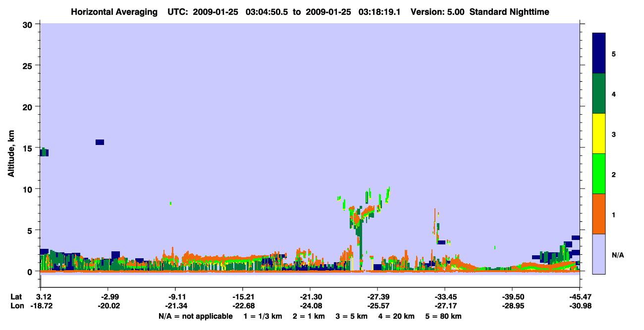Screen dimensions: 644x330
Task: Click the yellow colorbar segment labeled 3
Action: pos(599,134)
